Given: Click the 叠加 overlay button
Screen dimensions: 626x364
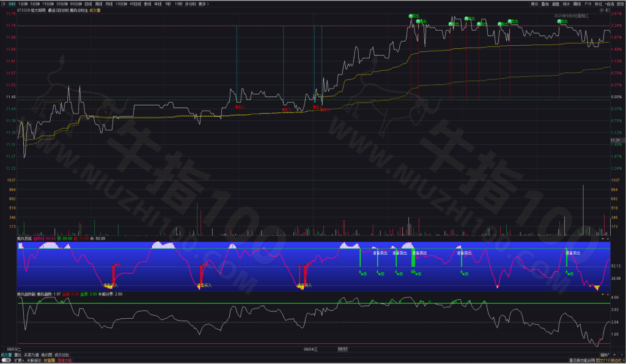Looking at the screenshot, I should tap(545, 4).
